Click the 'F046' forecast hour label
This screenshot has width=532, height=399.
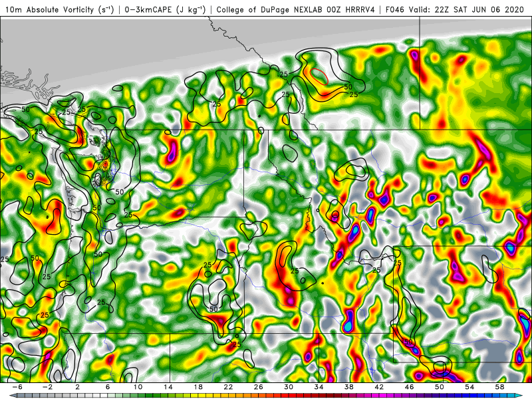[x=395, y=10]
